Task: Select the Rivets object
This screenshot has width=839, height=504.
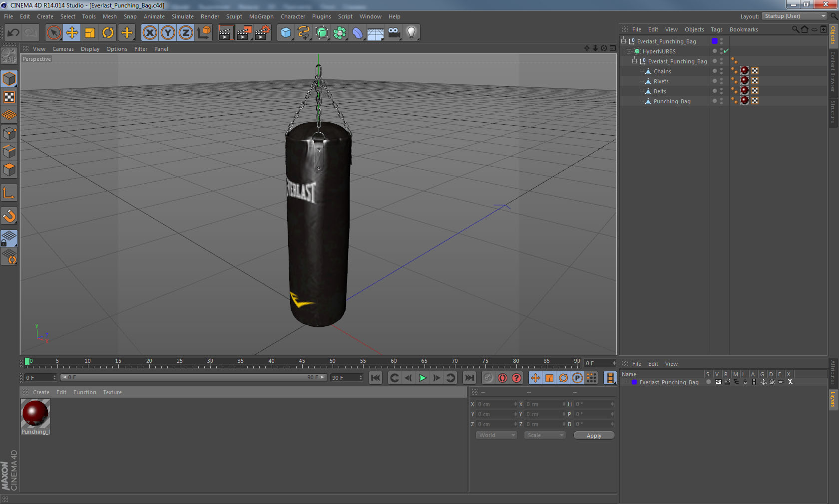Action: [x=661, y=81]
